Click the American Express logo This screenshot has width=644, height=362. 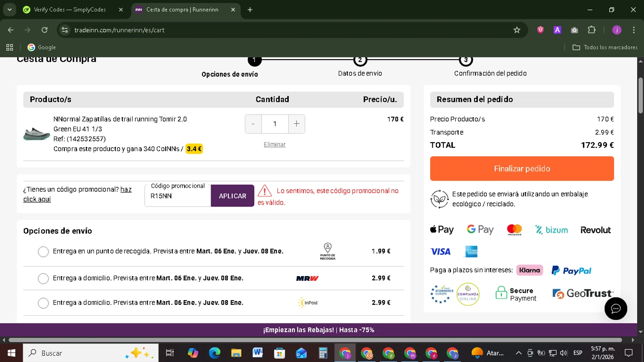(x=471, y=252)
